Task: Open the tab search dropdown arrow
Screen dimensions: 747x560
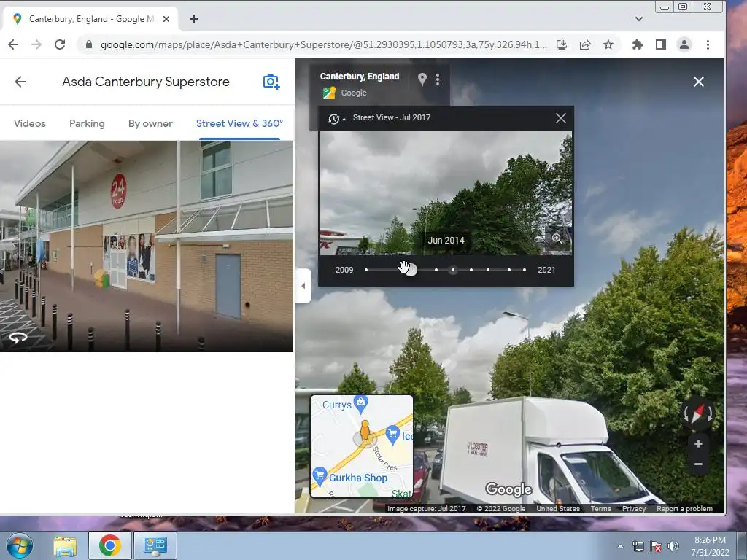Action: (x=639, y=19)
